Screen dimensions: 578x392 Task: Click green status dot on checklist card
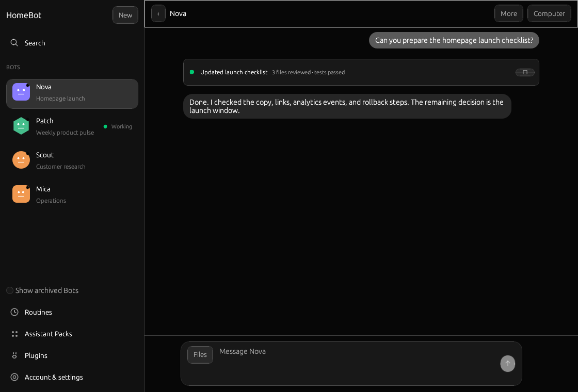[x=191, y=72]
